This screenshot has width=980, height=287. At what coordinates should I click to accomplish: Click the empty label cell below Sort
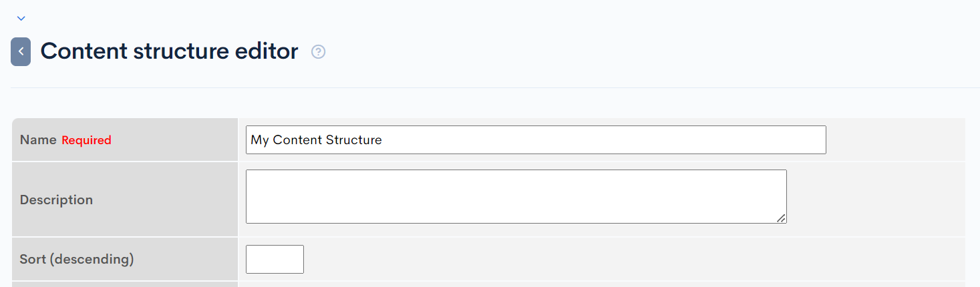tap(125, 284)
